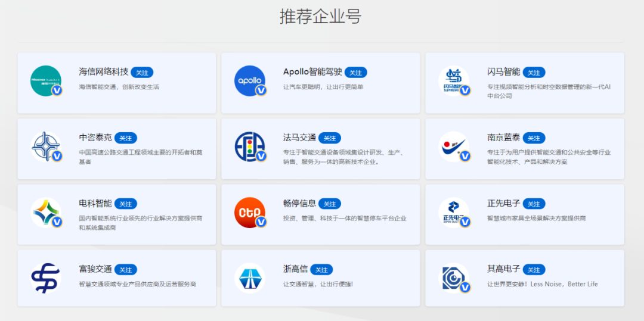Viewport: 644px width, 321px height.
Task: Open the 电科智能 name link
Action: pos(95,203)
